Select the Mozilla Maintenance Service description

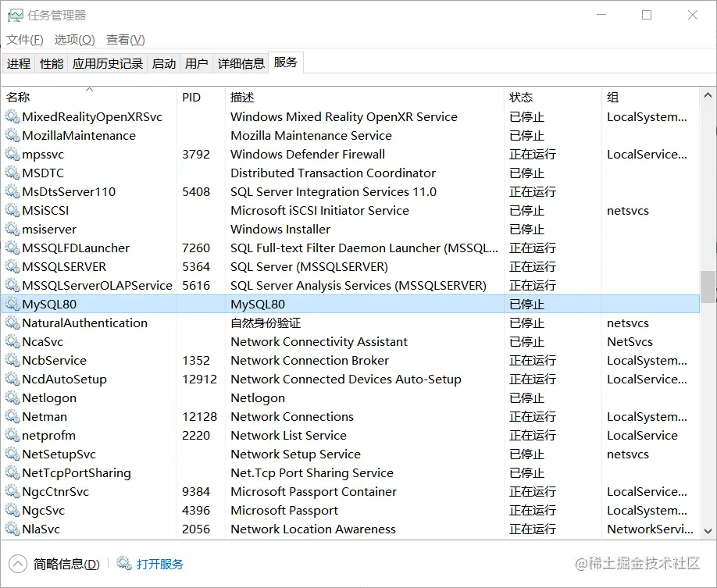(311, 135)
